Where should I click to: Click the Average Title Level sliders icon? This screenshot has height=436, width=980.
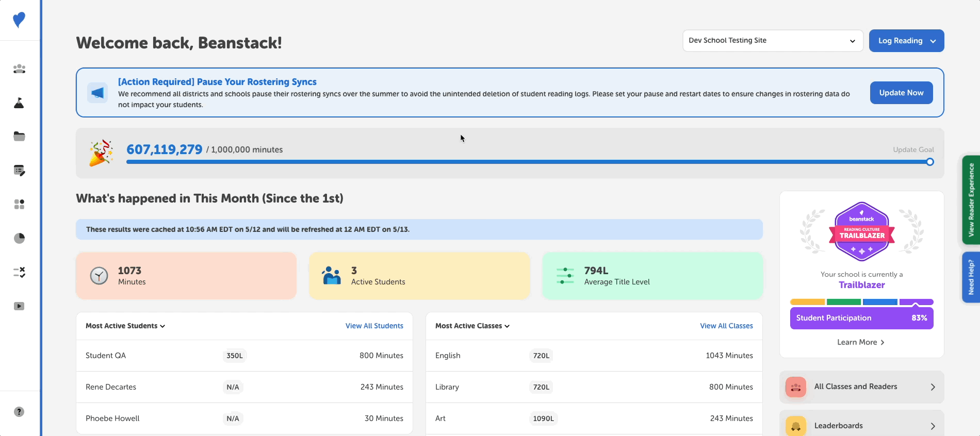pyautogui.click(x=565, y=276)
